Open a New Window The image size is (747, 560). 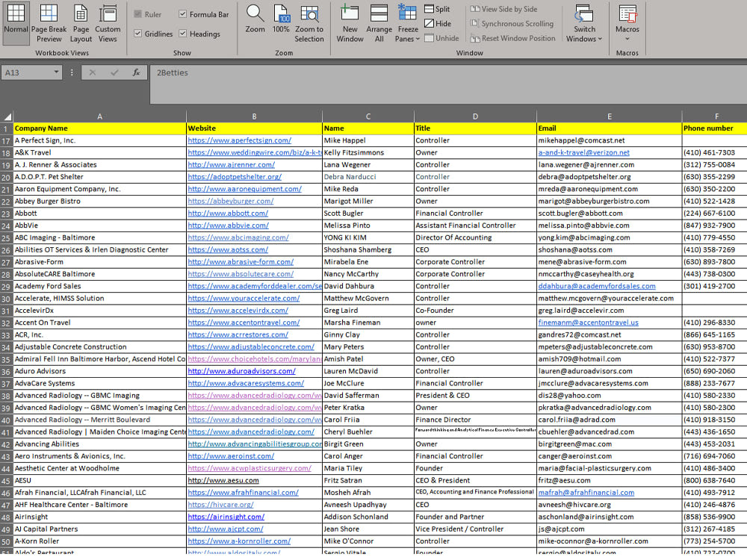tap(350, 23)
